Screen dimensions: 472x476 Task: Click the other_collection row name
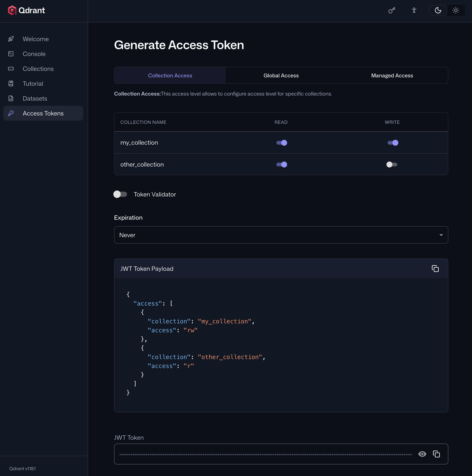tap(142, 164)
